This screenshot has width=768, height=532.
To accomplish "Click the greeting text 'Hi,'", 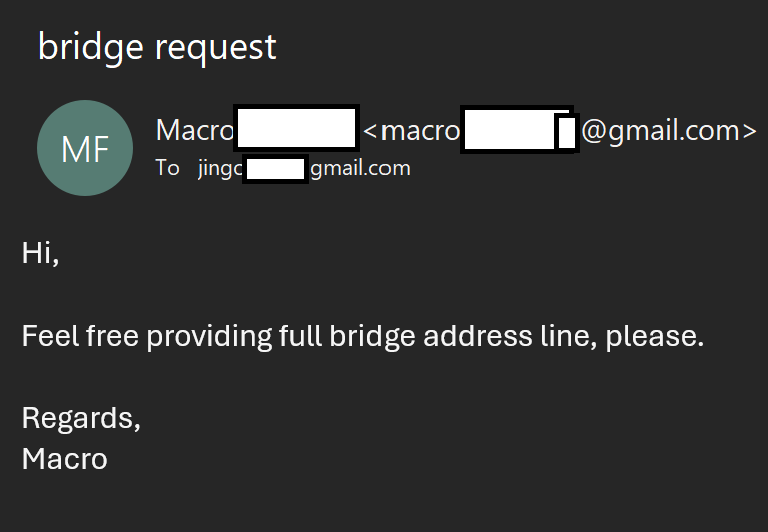I will [x=41, y=254].
